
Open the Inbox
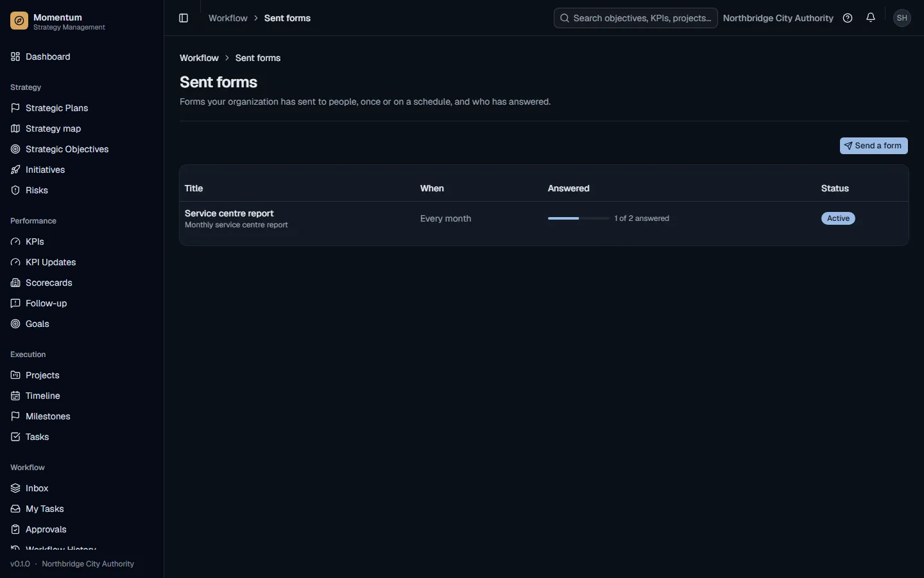pyautogui.click(x=81, y=488)
